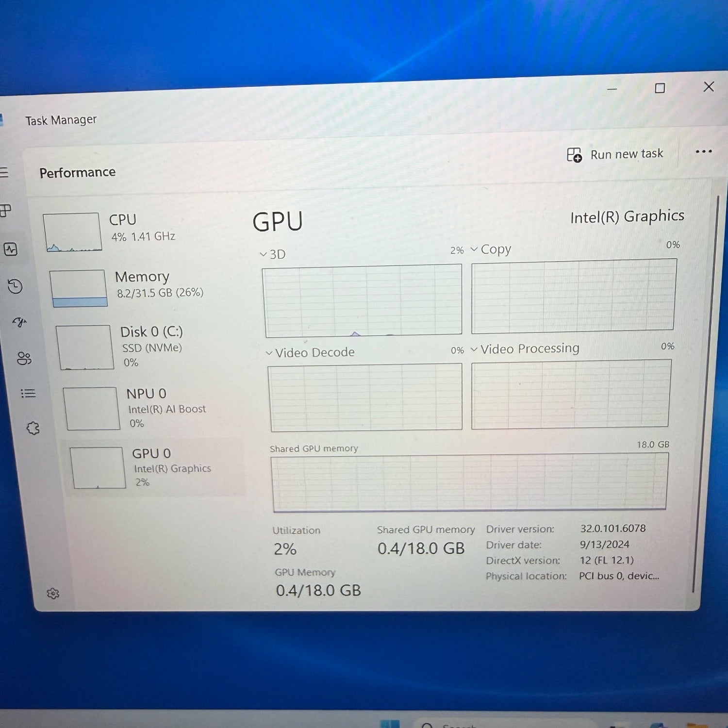Click the Shared GPU memory graph
This screenshot has width=728, height=728.
pyautogui.click(x=469, y=482)
